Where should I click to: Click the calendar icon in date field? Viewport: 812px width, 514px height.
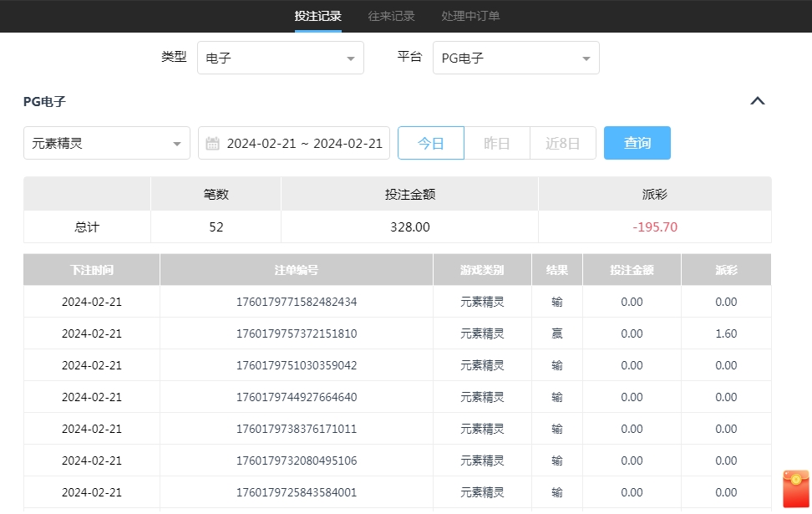coord(212,143)
